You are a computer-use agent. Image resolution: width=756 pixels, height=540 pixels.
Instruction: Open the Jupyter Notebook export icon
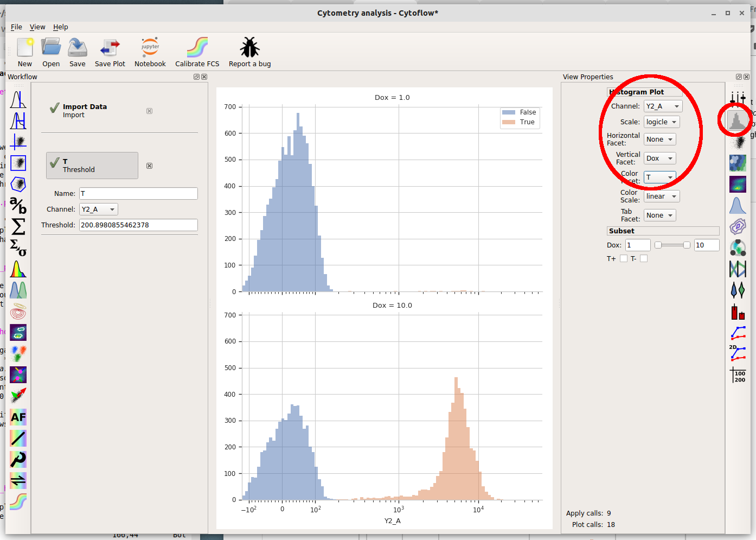click(x=150, y=48)
